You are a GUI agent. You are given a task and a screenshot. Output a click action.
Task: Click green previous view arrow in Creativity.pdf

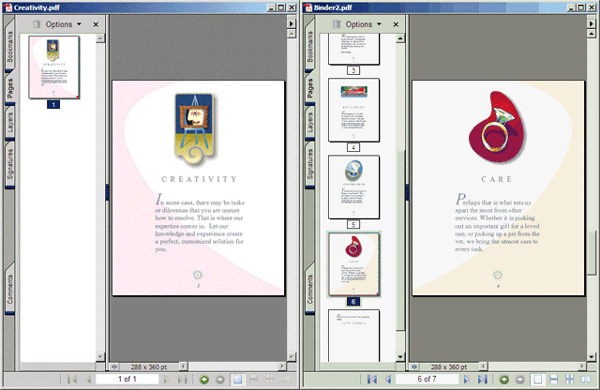[204, 380]
